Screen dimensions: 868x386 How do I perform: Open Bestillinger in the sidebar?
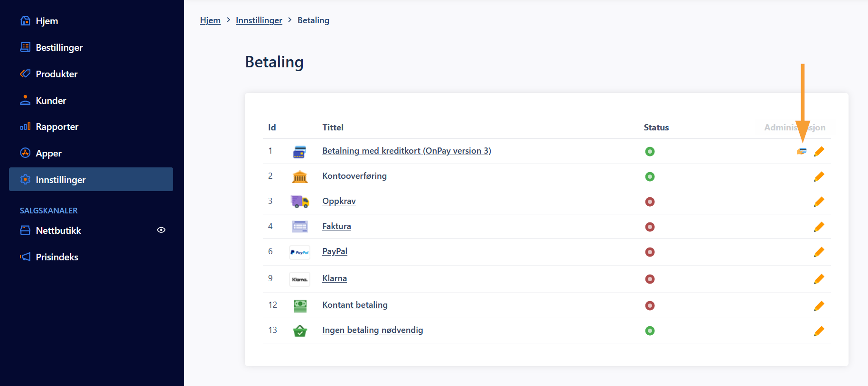click(59, 47)
